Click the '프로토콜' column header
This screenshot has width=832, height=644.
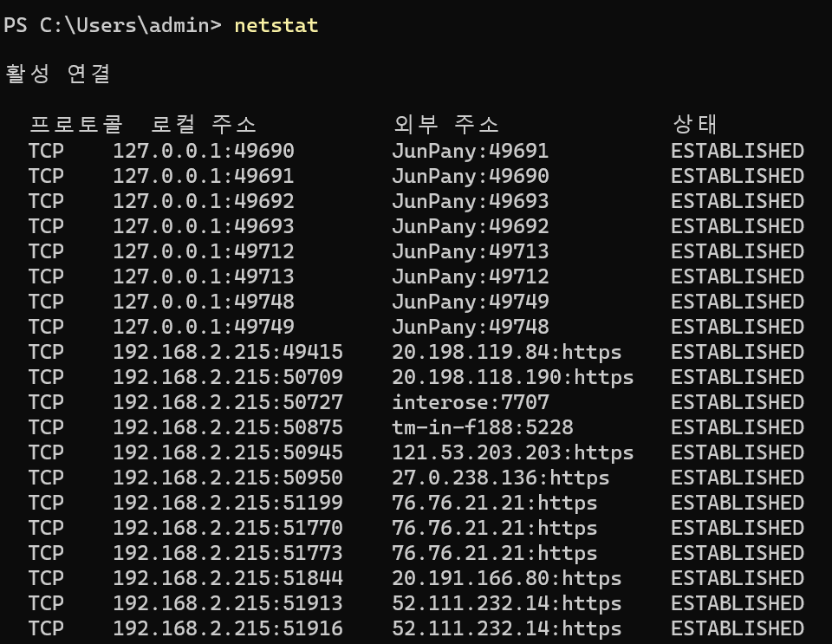[x=76, y=124]
